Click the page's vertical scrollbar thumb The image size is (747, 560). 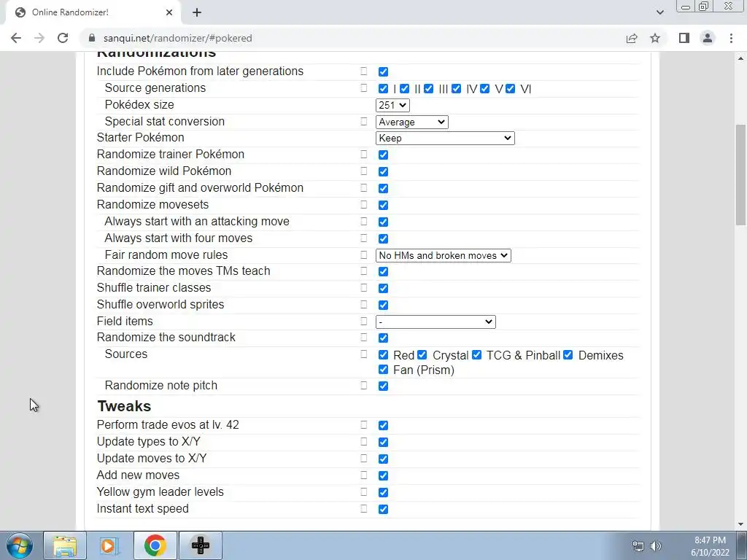tap(740, 174)
